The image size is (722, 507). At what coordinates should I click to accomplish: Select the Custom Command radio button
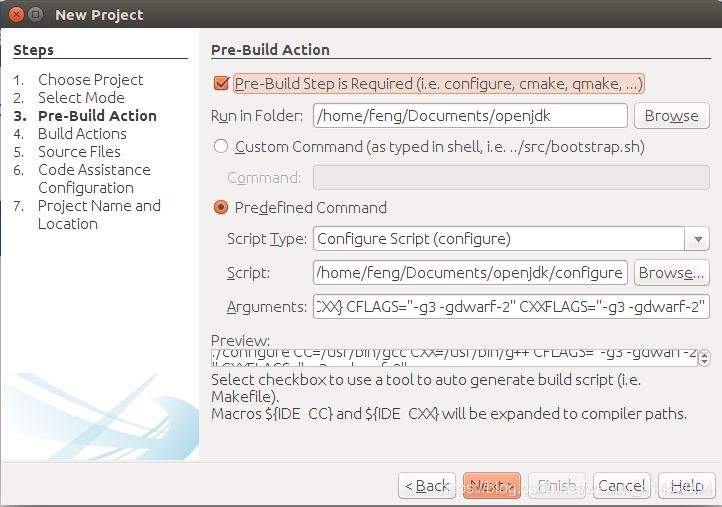tap(221, 147)
